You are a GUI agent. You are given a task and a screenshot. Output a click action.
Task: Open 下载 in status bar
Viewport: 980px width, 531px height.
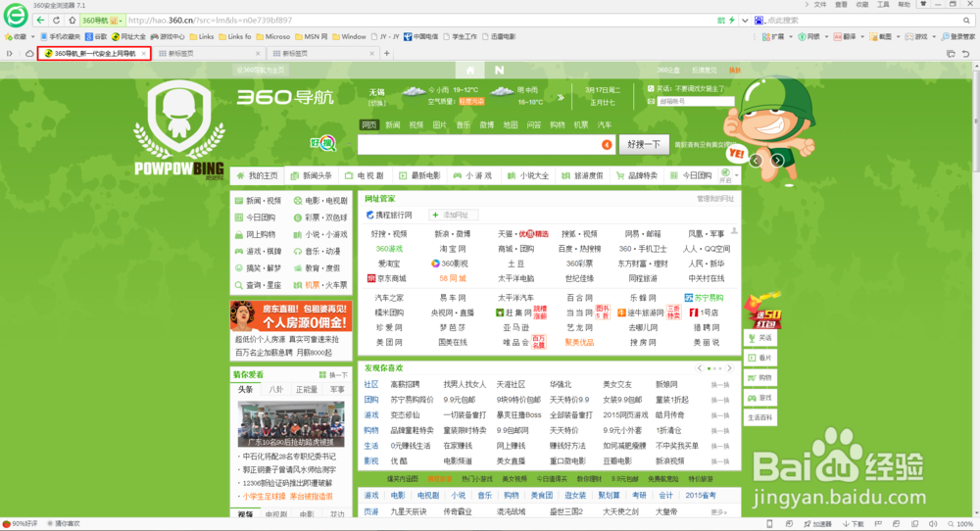(x=854, y=524)
